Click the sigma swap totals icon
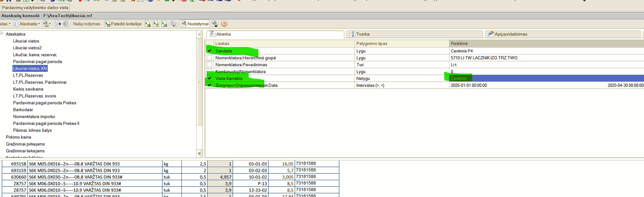Viewport: 644px width, 197px height. pyautogui.click(x=174, y=24)
